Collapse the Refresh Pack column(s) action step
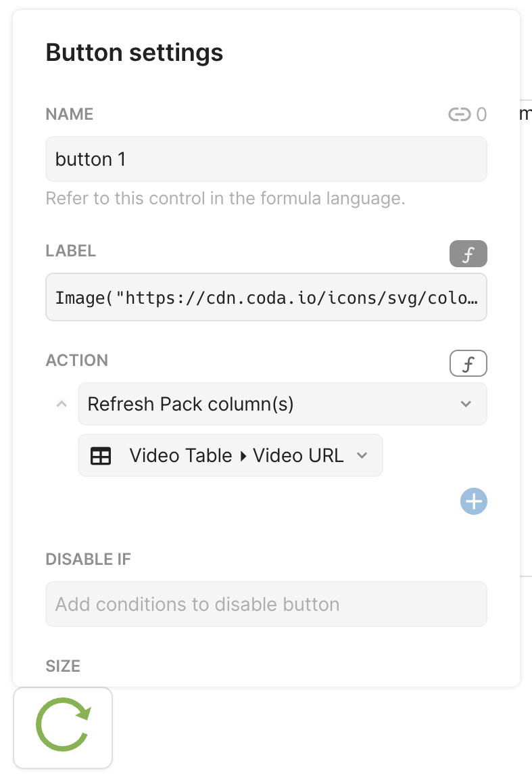Image resolution: width=532 pixels, height=782 pixels. pyautogui.click(x=62, y=405)
